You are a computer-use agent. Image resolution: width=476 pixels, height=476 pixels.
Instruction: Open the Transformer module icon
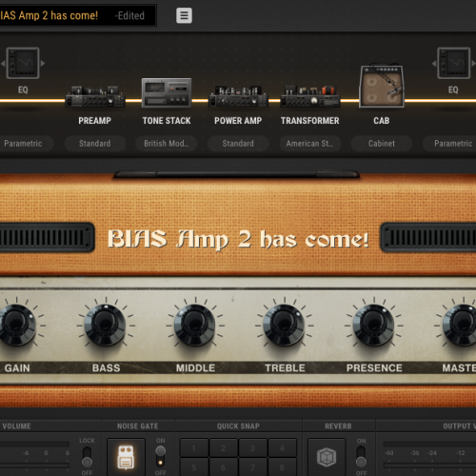(x=310, y=96)
